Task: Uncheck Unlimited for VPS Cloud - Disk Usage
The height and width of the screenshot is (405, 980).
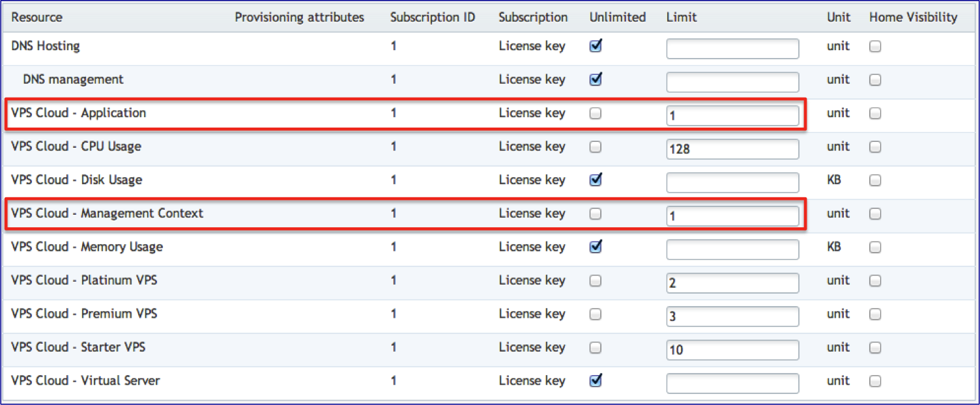Action: [596, 180]
